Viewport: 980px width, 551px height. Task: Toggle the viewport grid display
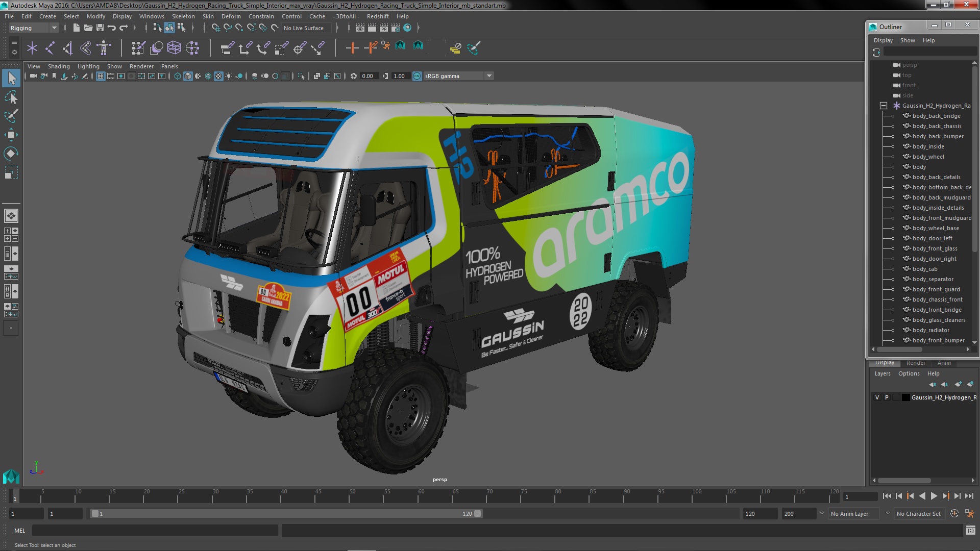pyautogui.click(x=101, y=76)
